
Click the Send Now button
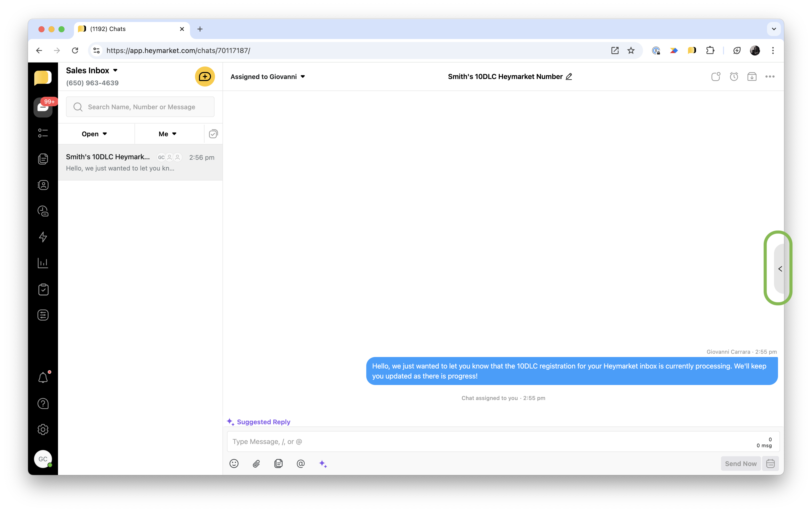[740, 463]
